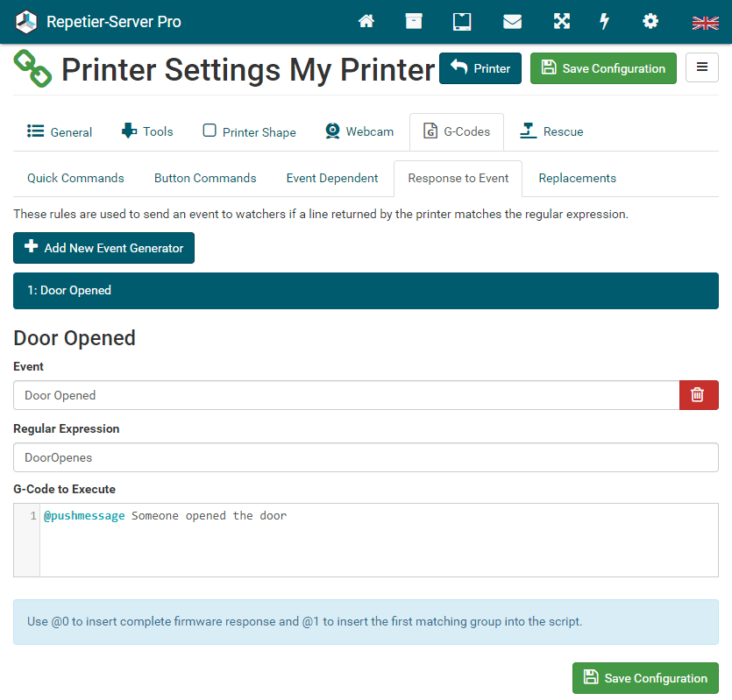Screen dimensions: 732x700
Task: Open the home dashboard icon
Action: click(366, 22)
